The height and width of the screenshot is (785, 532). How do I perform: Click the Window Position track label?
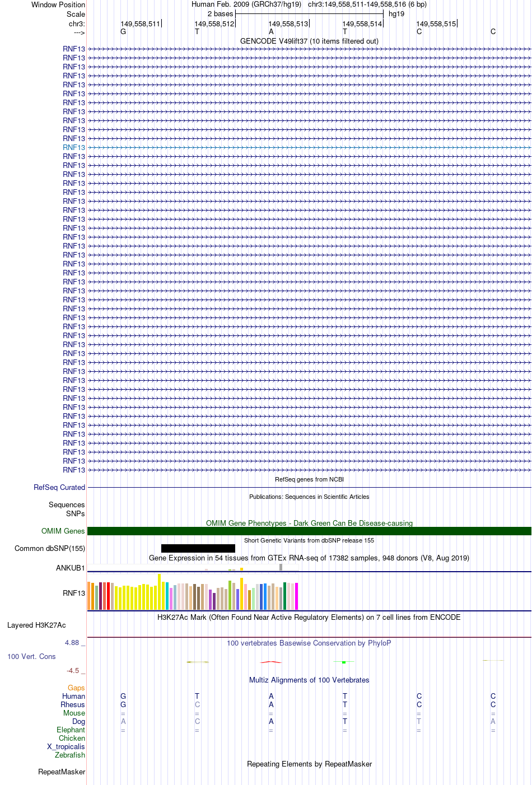pos(58,4)
